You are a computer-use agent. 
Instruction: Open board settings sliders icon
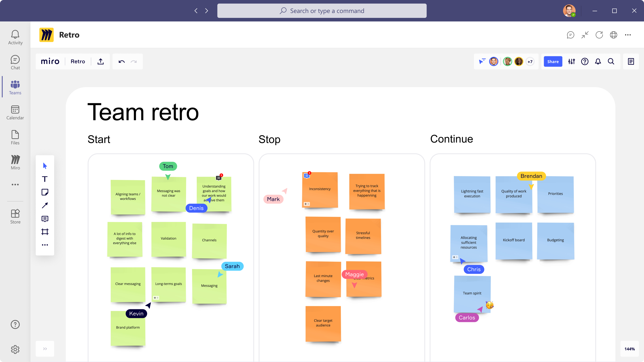tap(571, 61)
